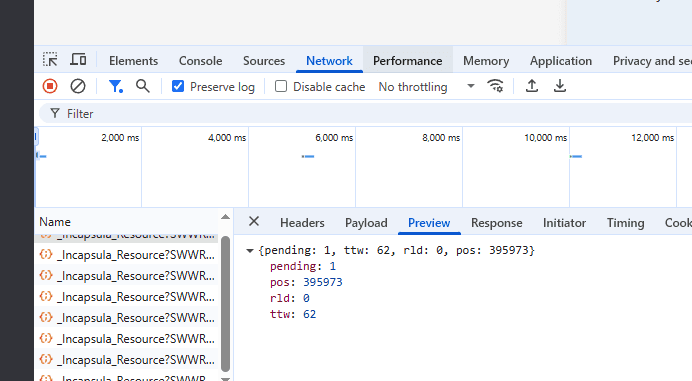Activate the inspect element picker icon
Image resolution: width=692 pixels, height=381 pixels.
[x=50, y=59]
